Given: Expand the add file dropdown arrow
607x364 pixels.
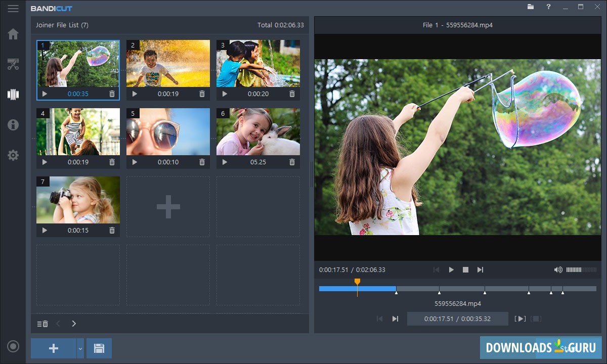Looking at the screenshot, I should (x=80, y=348).
